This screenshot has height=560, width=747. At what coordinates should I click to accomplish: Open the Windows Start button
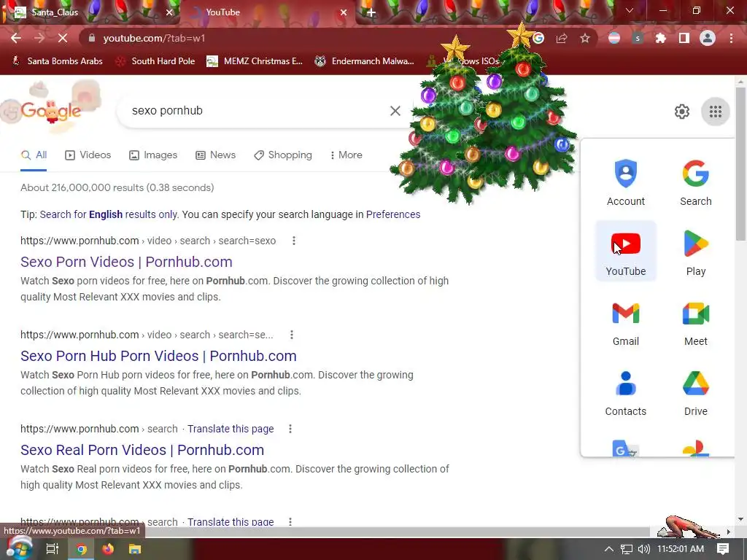pos(19,548)
